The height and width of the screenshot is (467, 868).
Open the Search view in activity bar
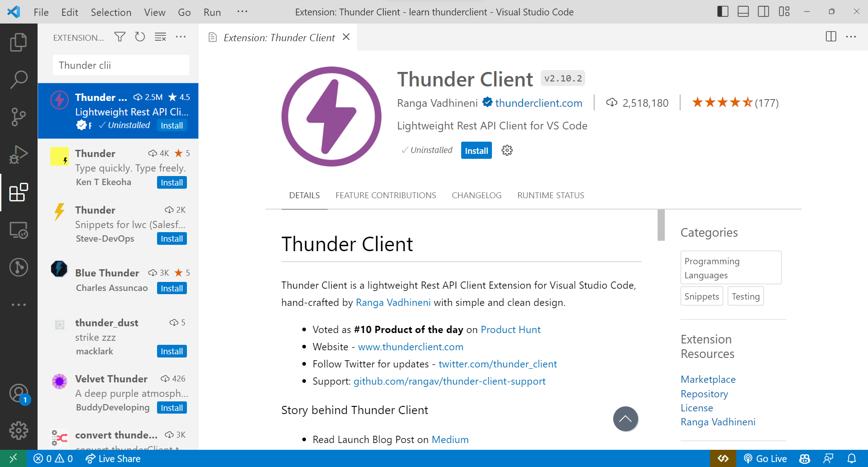coord(19,80)
